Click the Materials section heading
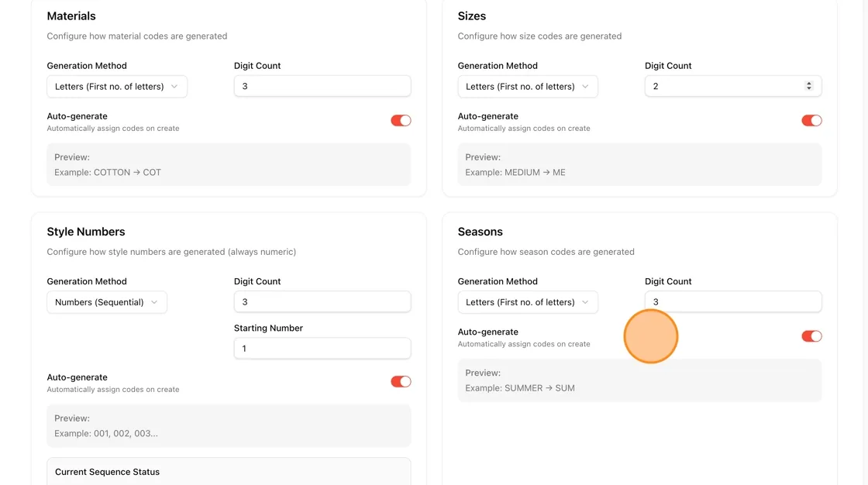The height and width of the screenshot is (485, 868). click(x=71, y=16)
